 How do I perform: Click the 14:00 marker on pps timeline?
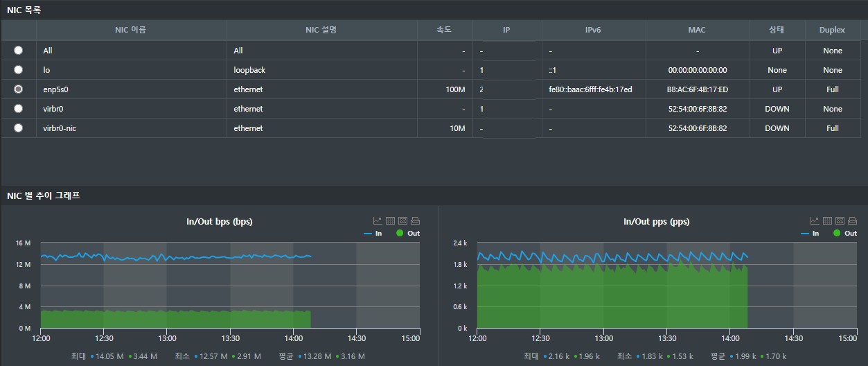(730, 338)
